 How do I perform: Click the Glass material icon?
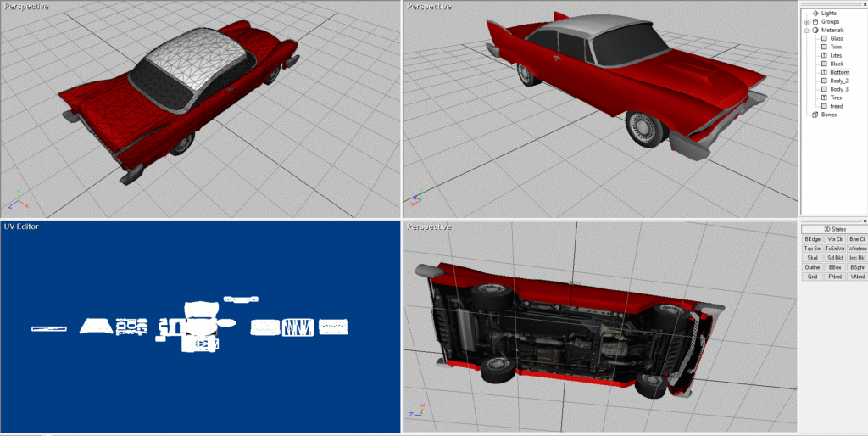tap(824, 38)
